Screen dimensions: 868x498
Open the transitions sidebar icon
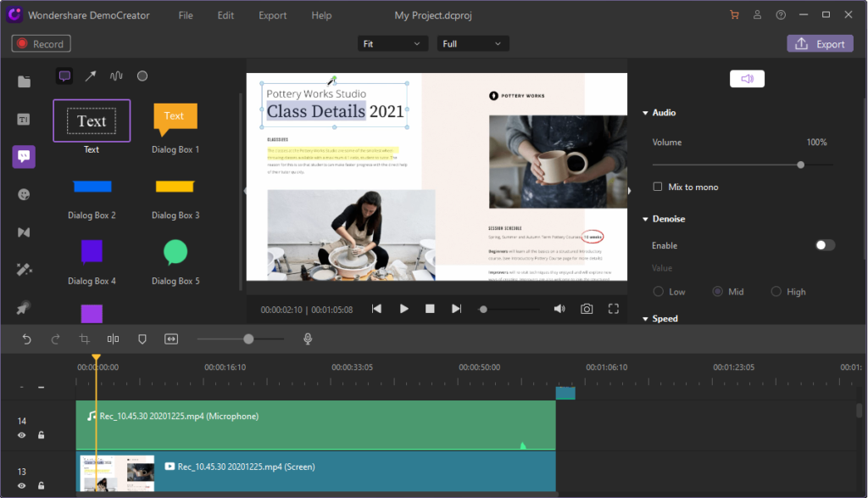[24, 232]
